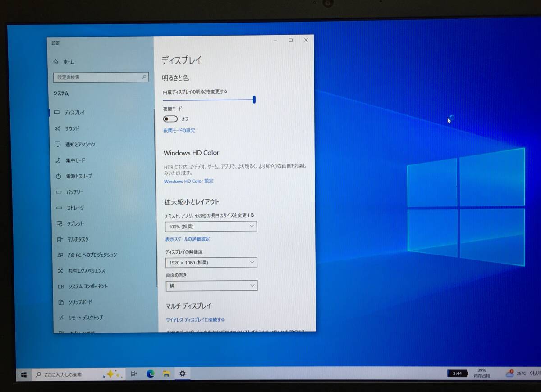The image size is (541, 392).
Task: Click the ディスプレイ page heading
Action: (182, 60)
